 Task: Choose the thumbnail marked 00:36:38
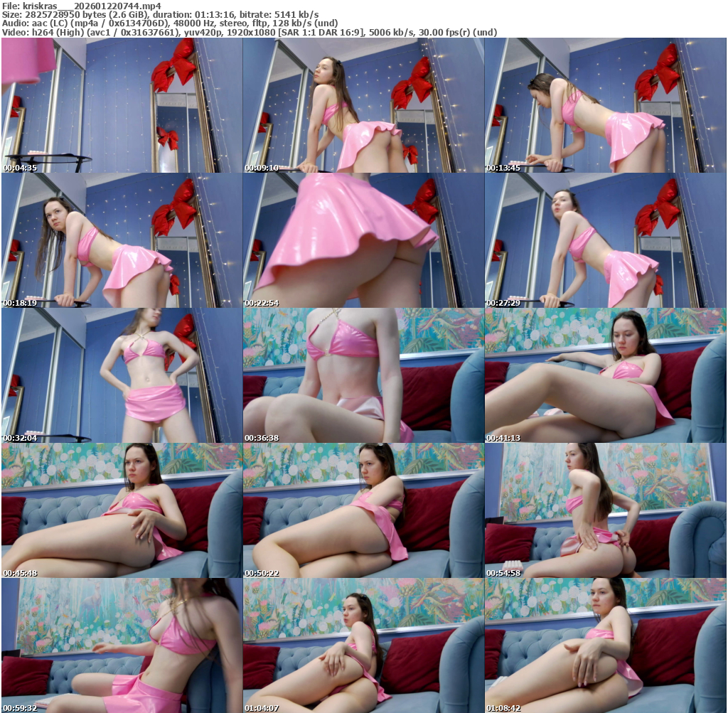pyautogui.click(x=363, y=375)
